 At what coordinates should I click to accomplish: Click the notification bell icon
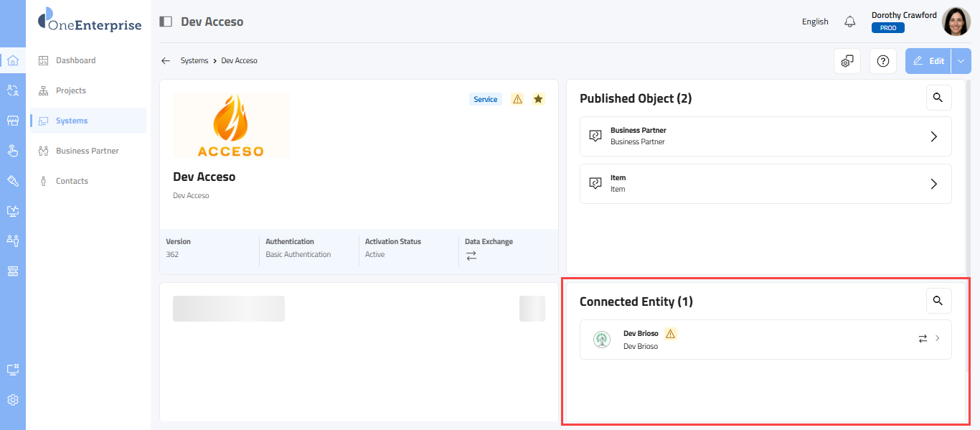click(850, 22)
